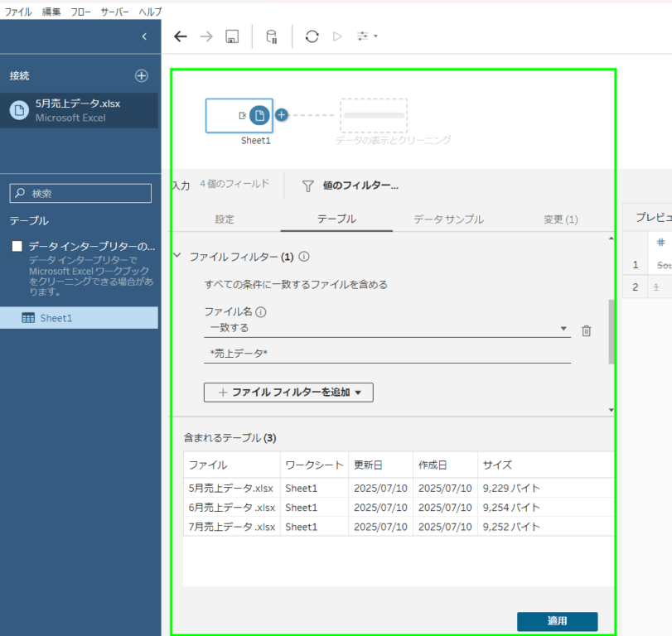Collapse the ファイルフィルター section
Viewport: 672px width, 636px height.
point(176,257)
